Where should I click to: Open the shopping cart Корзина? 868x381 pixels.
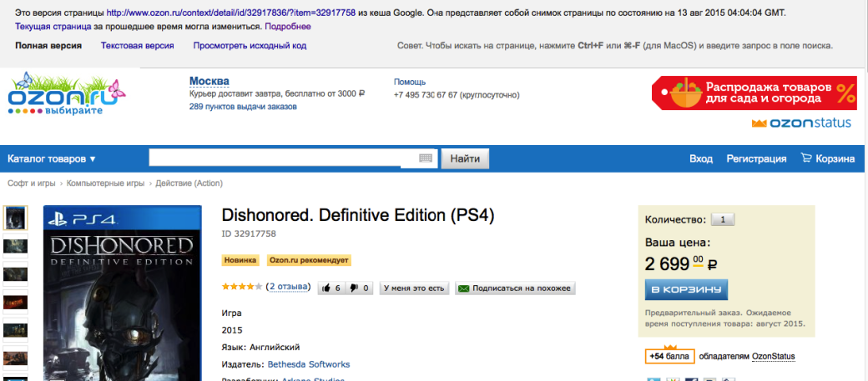828,158
